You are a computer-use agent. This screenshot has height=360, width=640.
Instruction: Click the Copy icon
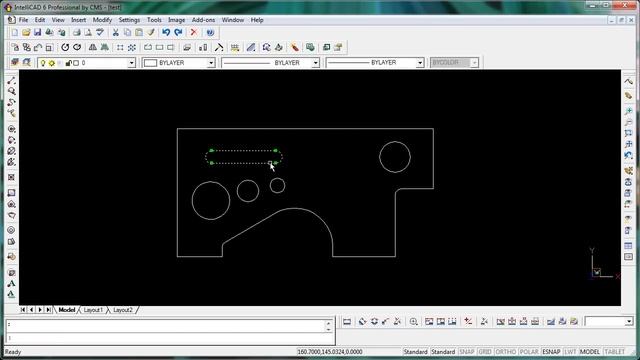[127, 32]
